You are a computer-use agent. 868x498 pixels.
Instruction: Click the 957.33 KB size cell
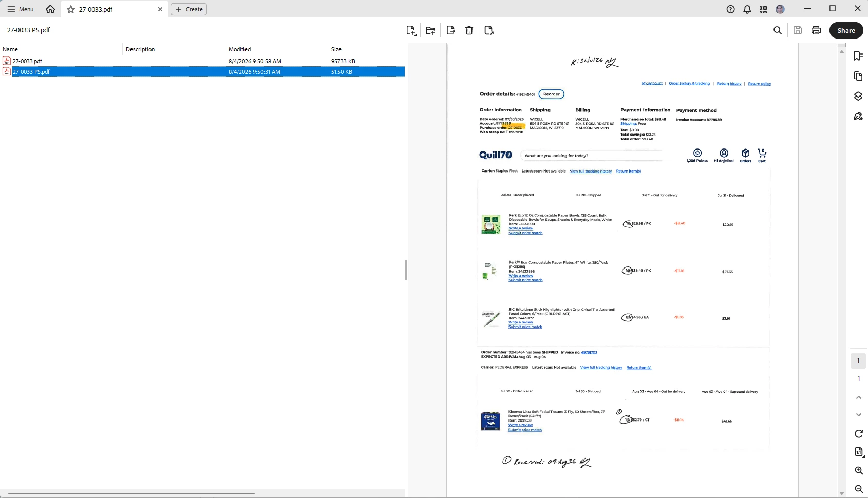[x=343, y=61]
